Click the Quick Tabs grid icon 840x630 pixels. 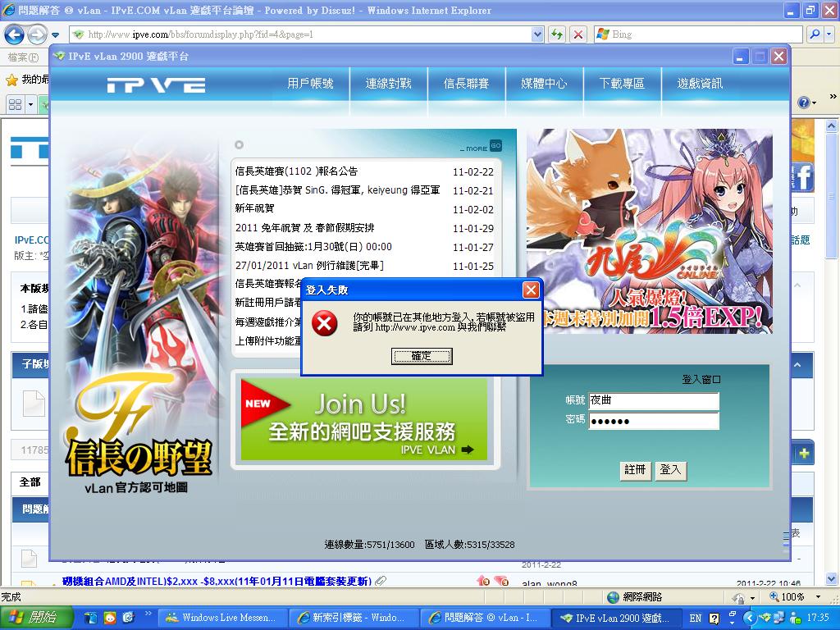coord(15,104)
